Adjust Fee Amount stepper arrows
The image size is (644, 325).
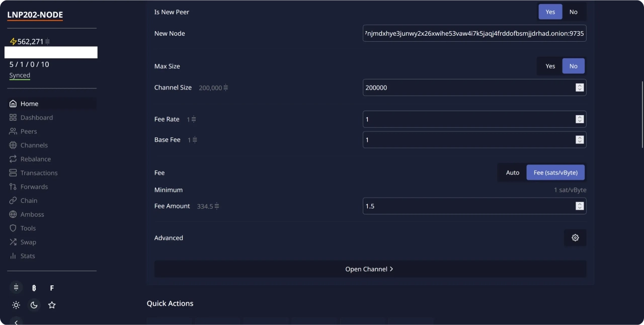[580, 206]
